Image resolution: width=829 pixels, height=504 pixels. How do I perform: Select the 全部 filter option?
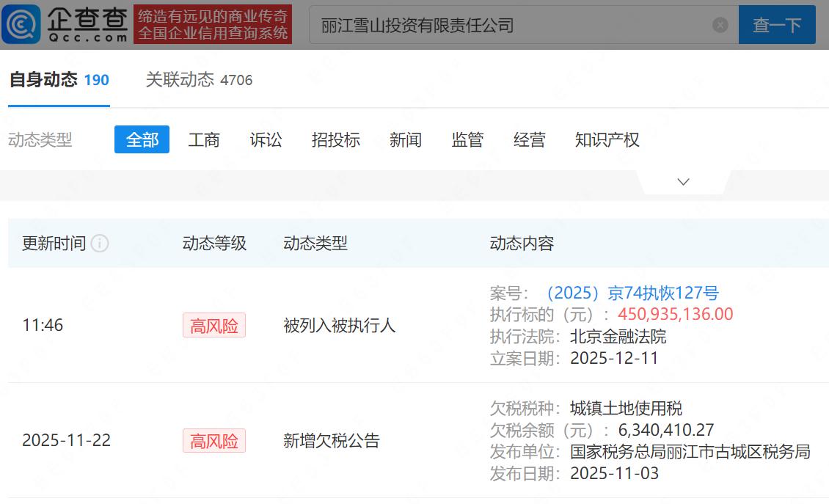coord(142,139)
